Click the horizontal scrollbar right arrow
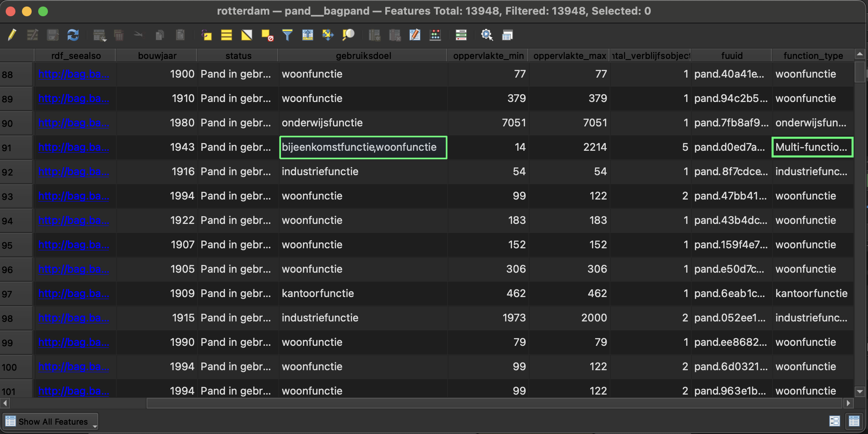 [x=848, y=403]
